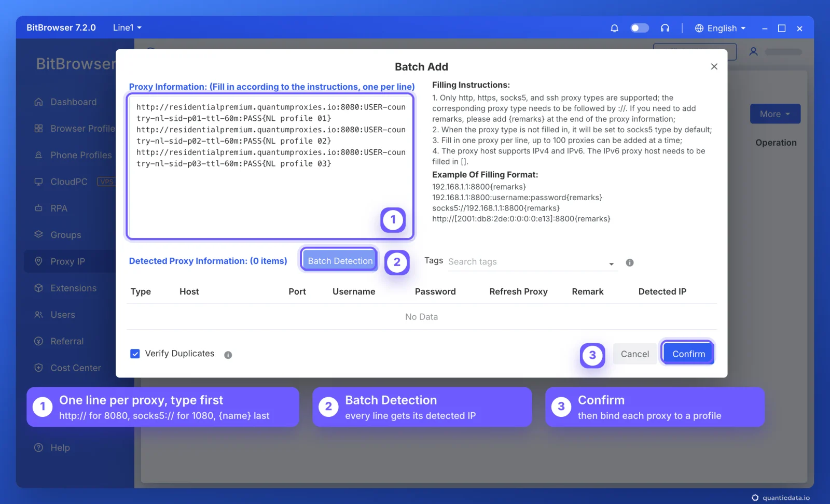Click the Port column header
Screen dimensions: 830x504
coord(297,291)
